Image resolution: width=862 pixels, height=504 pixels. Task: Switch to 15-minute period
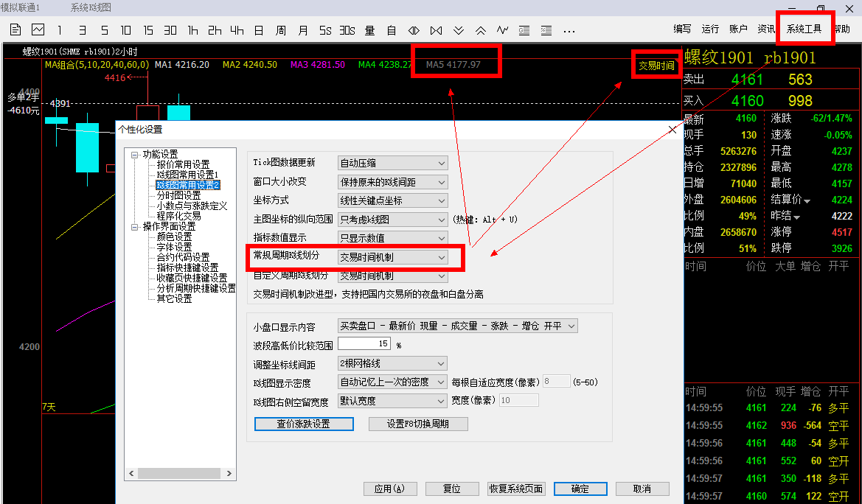(148, 30)
